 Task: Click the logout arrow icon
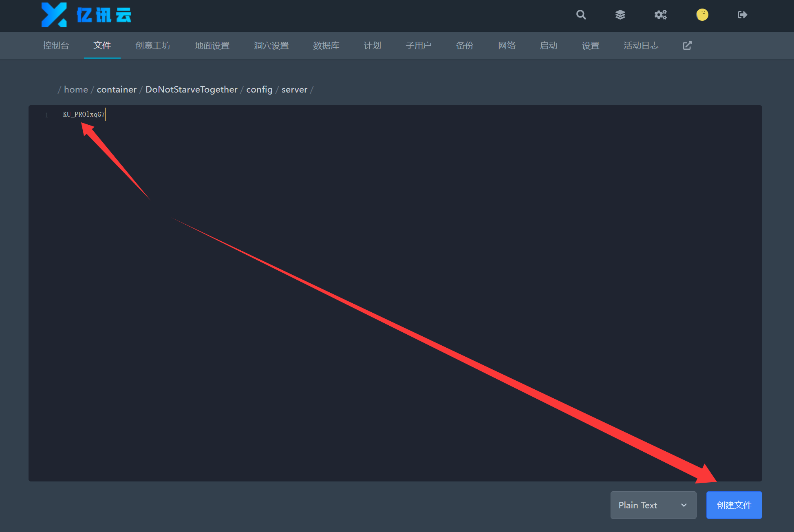tap(742, 15)
